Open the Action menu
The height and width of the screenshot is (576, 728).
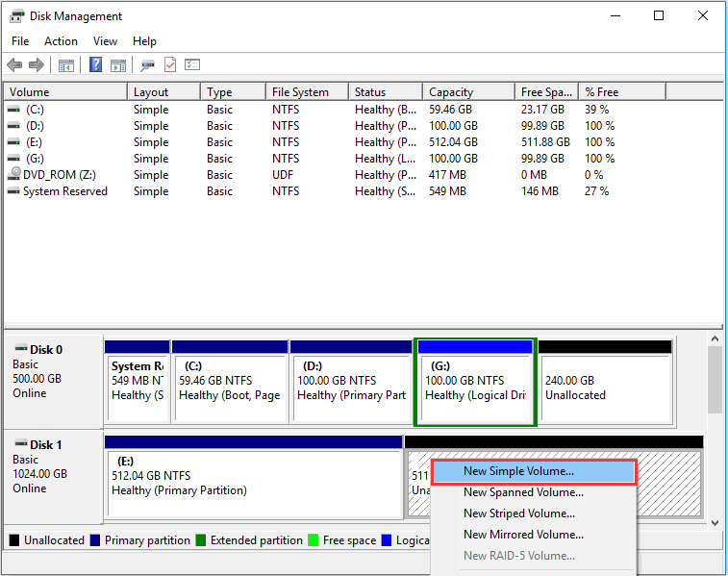pos(61,41)
